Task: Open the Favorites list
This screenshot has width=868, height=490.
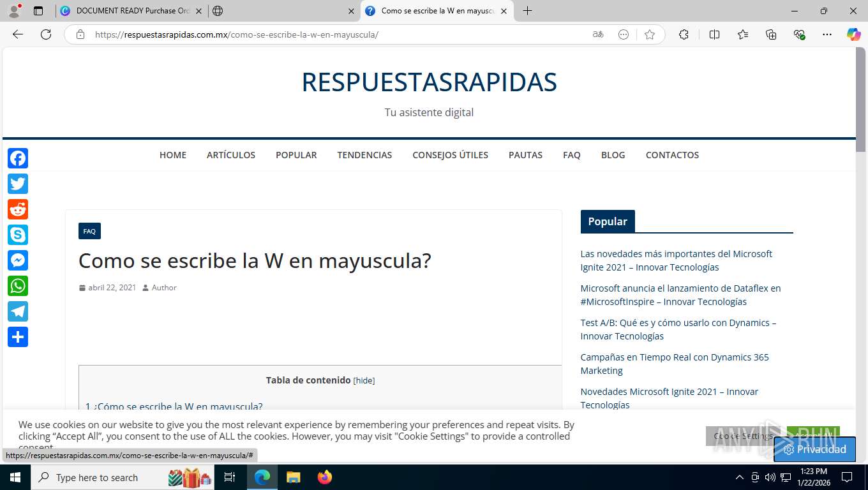Action: 743,34
